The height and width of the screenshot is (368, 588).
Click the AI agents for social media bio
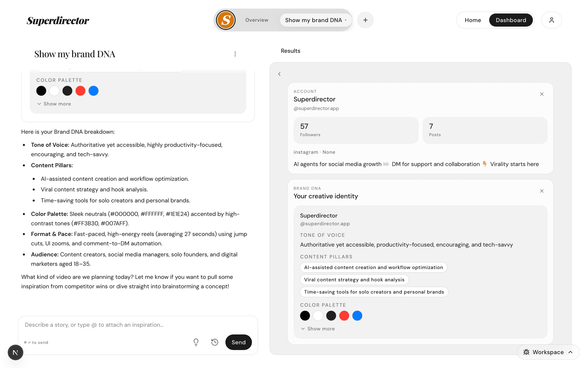(416, 164)
